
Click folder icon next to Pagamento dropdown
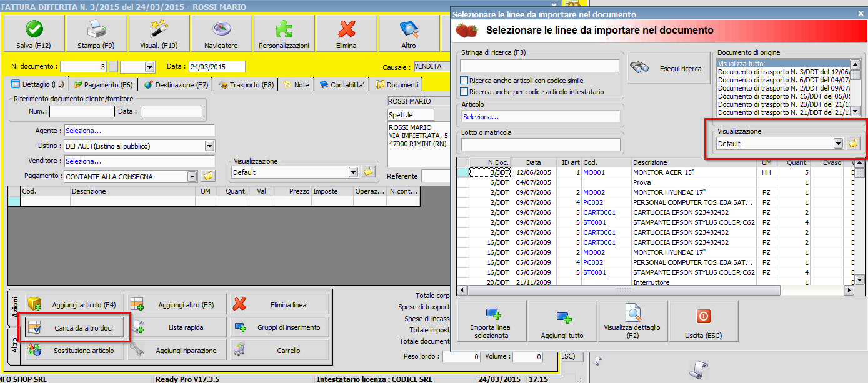point(208,176)
